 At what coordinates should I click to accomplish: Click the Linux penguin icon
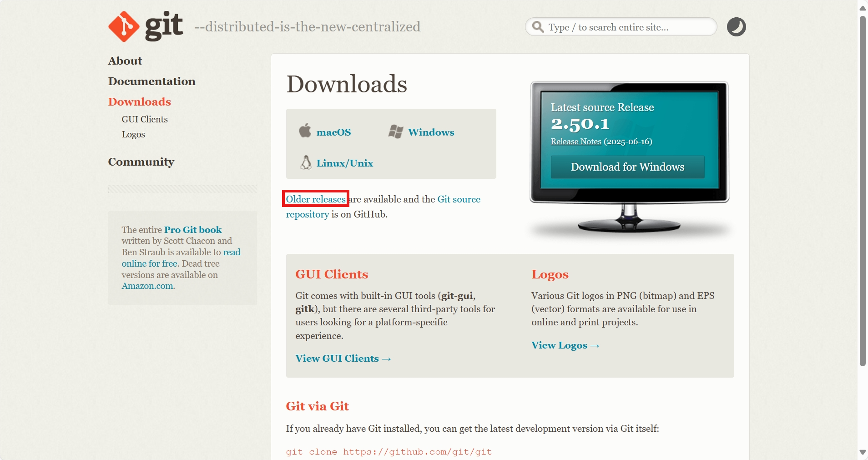306,162
